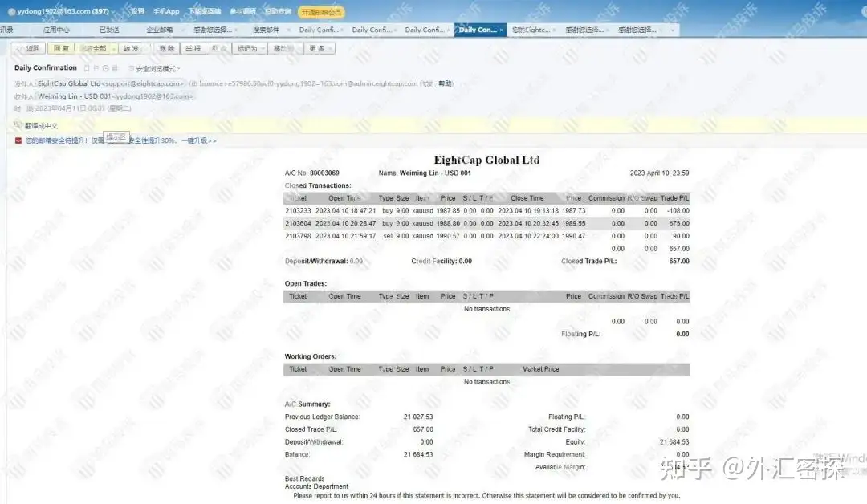Open the 标记为 mark-as dropdown
Screen dimensions: 867x504
[250, 49]
